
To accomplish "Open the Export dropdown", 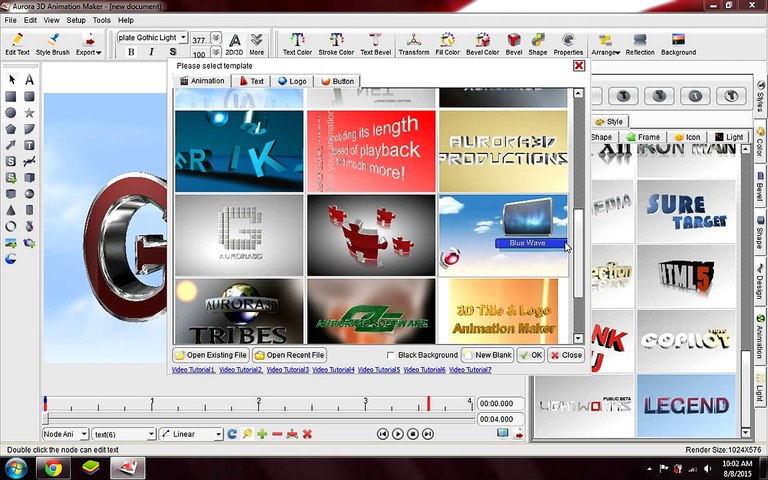I will [x=89, y=44].
